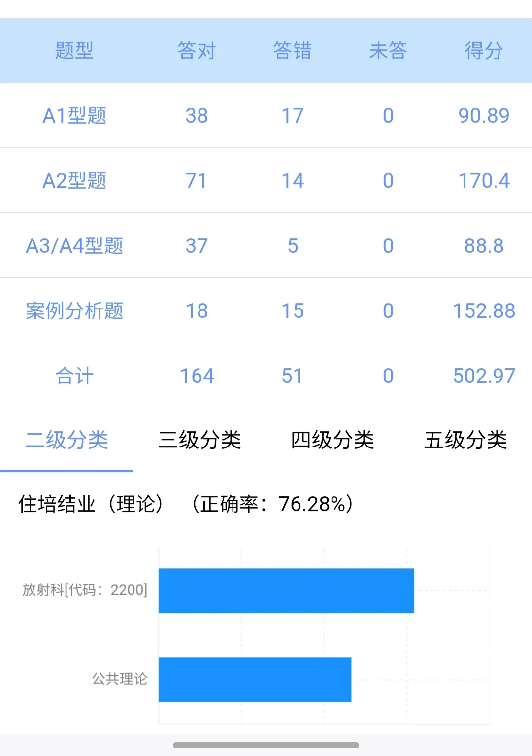This screenshot has width=532, height=756.
Task: Open the 四级分类 tab
Action: (x=332, y=440)
